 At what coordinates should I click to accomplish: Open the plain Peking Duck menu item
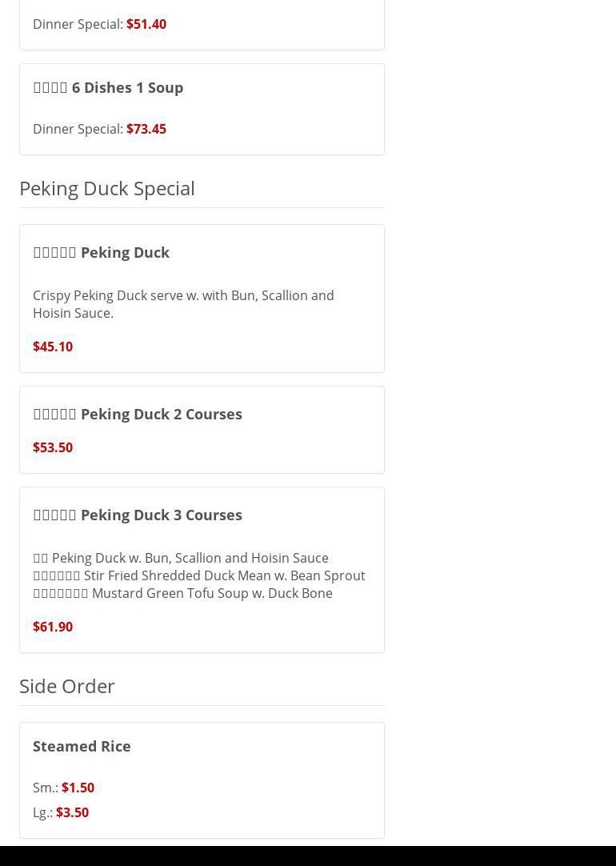[102, 252]
